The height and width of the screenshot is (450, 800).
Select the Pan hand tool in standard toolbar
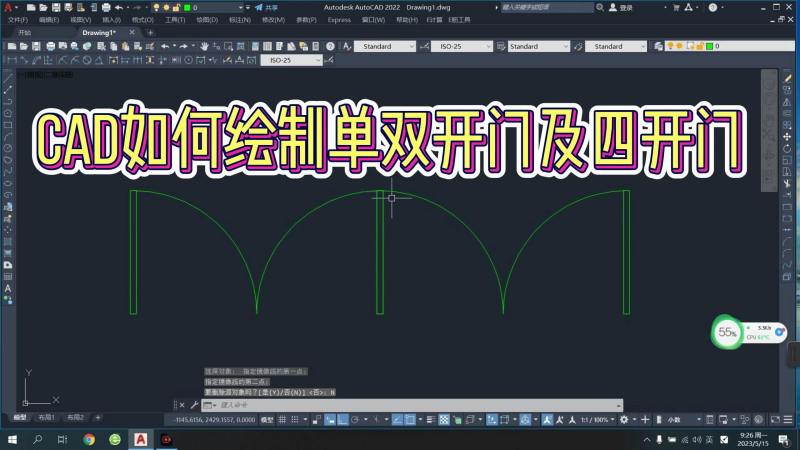click(x=204, y=46)
